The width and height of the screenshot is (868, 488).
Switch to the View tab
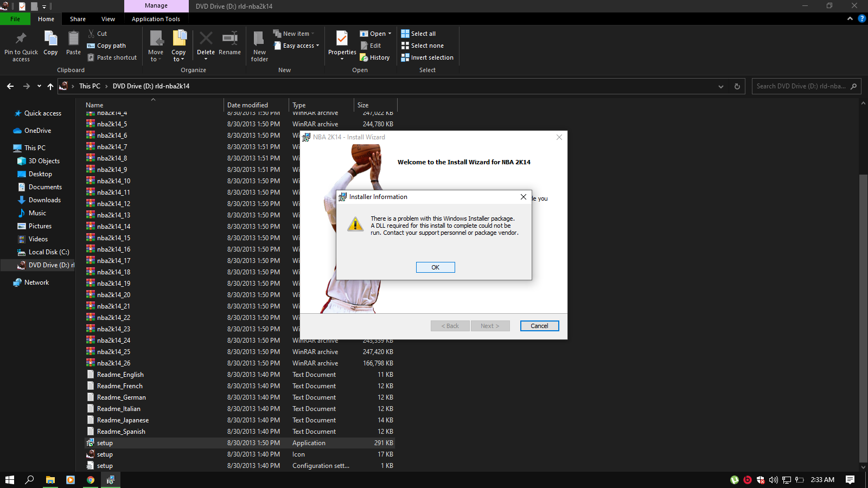(108, 19)
